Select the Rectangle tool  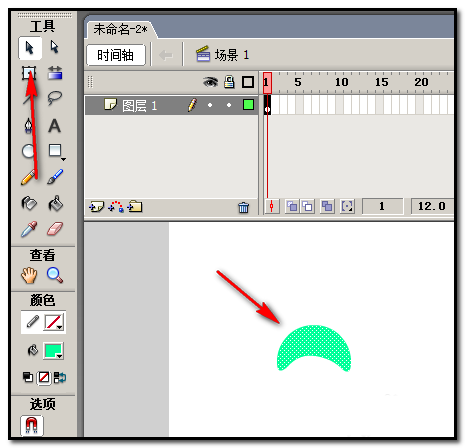pyautogui.click(x=55, y=151)
